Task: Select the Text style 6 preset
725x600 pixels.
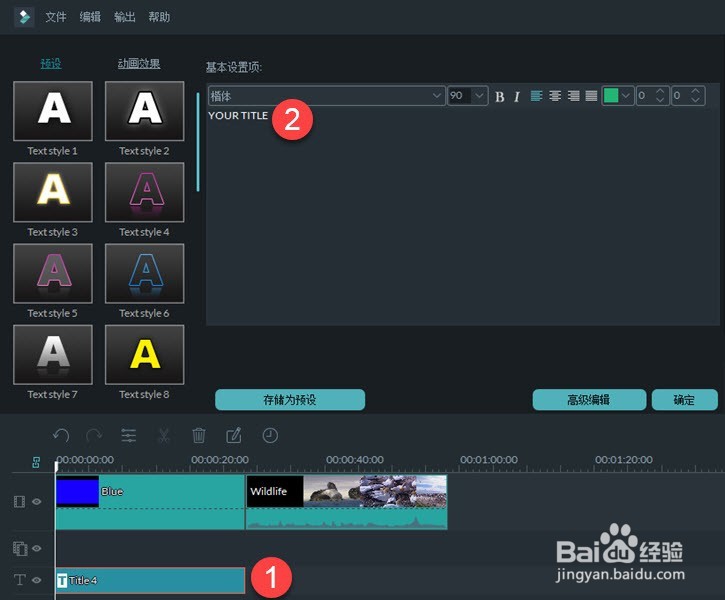Action: [144, 273]
